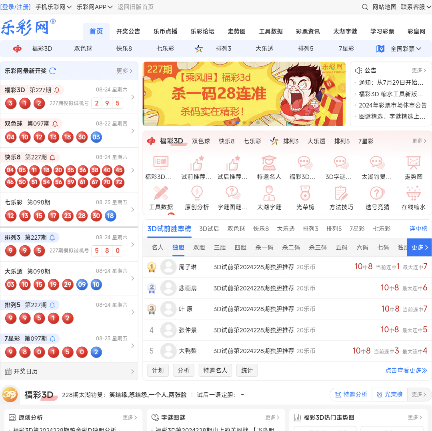Click the search magnifier icon
Image resolution: width=432 pixels, height=431 pixels.
365,7
